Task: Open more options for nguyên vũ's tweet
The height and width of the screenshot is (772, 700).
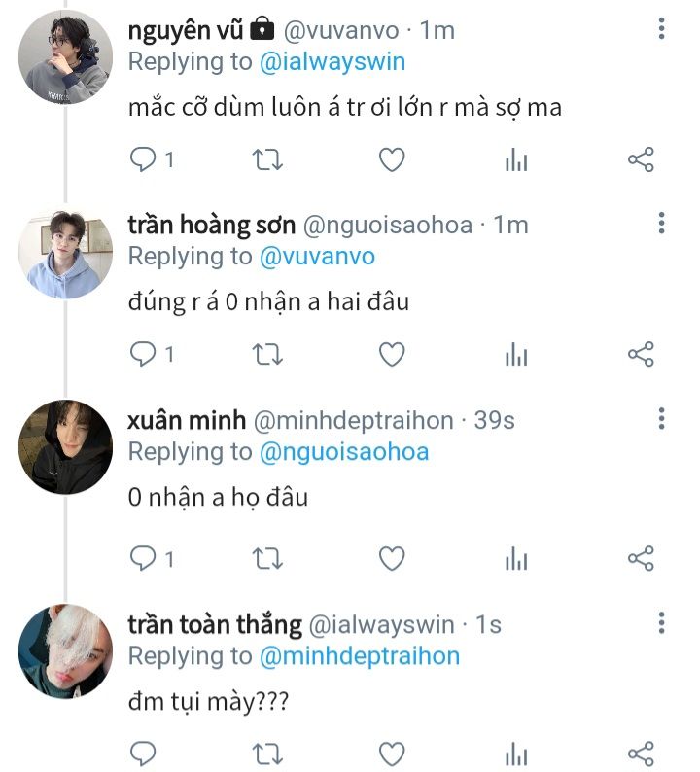Action: click(x=661, y=29)
